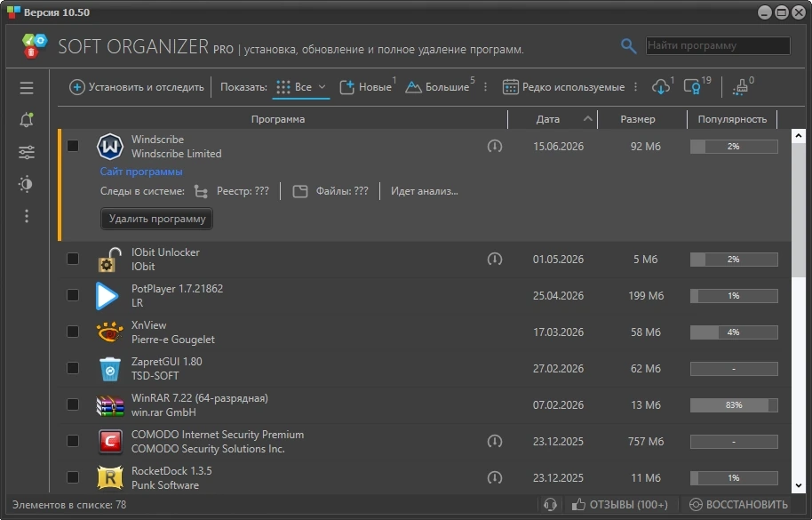Viewport: 812px width, 520px height.
Task: Open settings sliders icon in sidebar
Action: [x=27, y=152]
